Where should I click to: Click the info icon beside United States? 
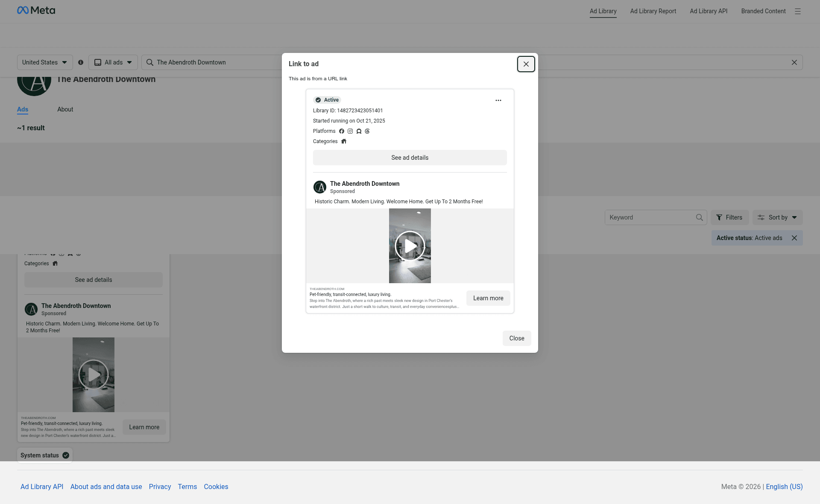tap(81, 62)
